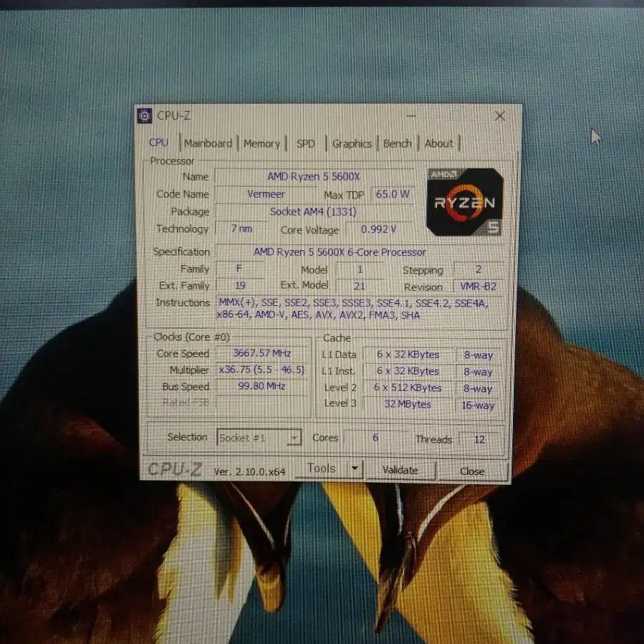Select the processor name AMD Ryzen 5 5600X
Screen dimensions: 644x644
[313, 177]
